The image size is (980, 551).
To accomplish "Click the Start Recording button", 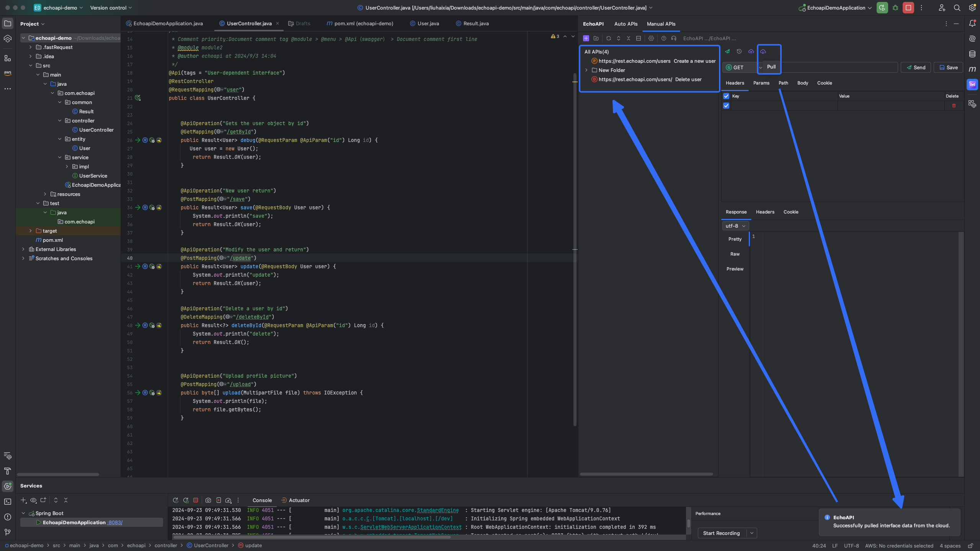I will pos(722,533).
